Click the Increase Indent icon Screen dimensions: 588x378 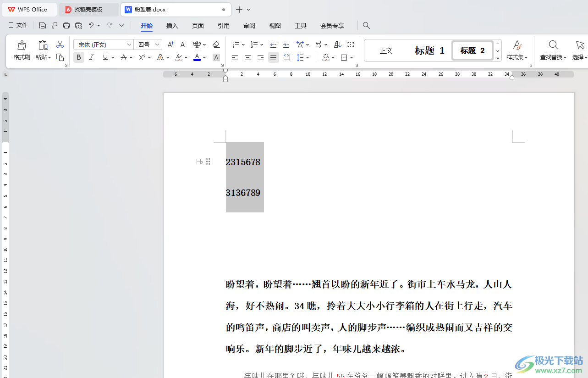point(286,44)
